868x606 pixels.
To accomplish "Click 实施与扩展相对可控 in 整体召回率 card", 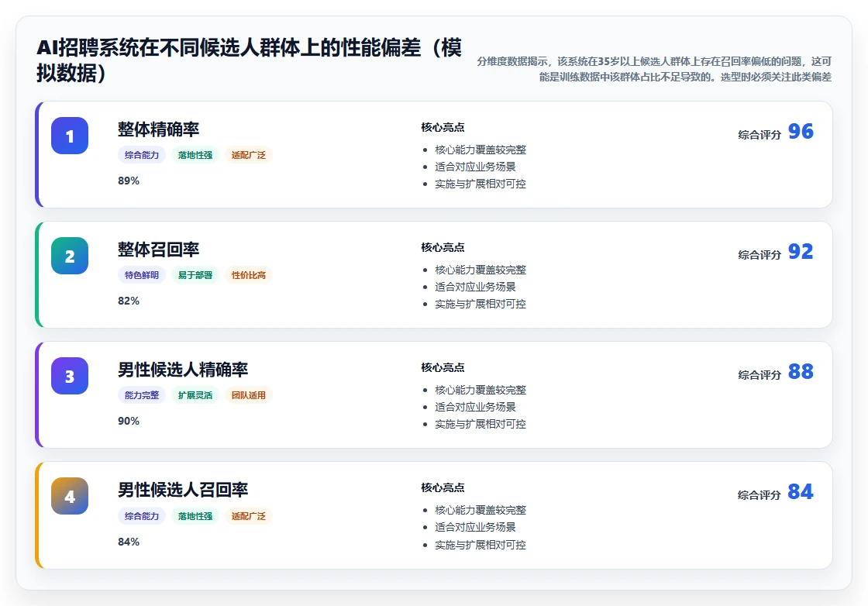I will [480, 304].
